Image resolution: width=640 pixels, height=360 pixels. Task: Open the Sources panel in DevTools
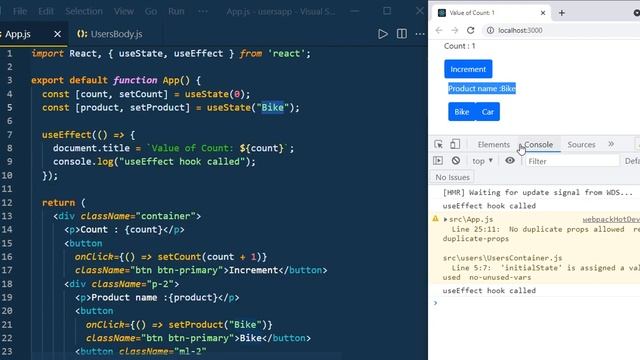(x=581, y=144)
